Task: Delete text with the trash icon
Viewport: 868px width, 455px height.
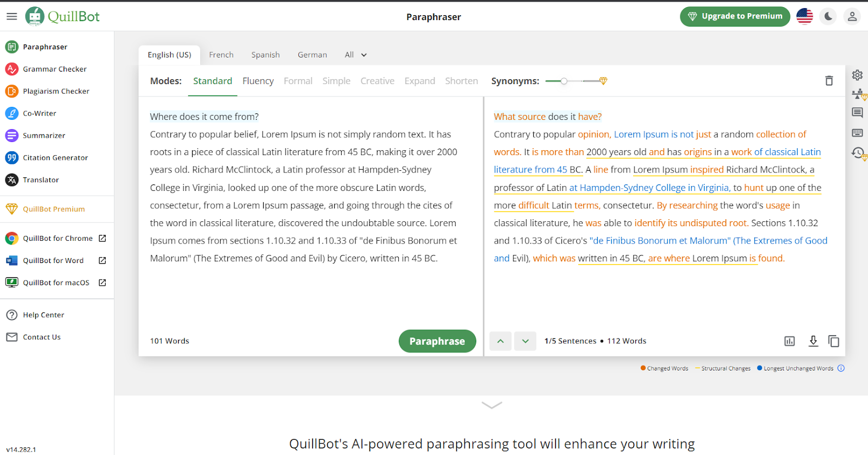Action: [829, 81]
